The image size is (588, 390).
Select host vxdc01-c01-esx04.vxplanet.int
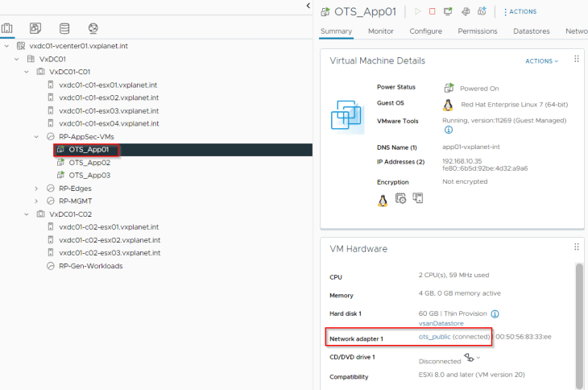(109, 123)
